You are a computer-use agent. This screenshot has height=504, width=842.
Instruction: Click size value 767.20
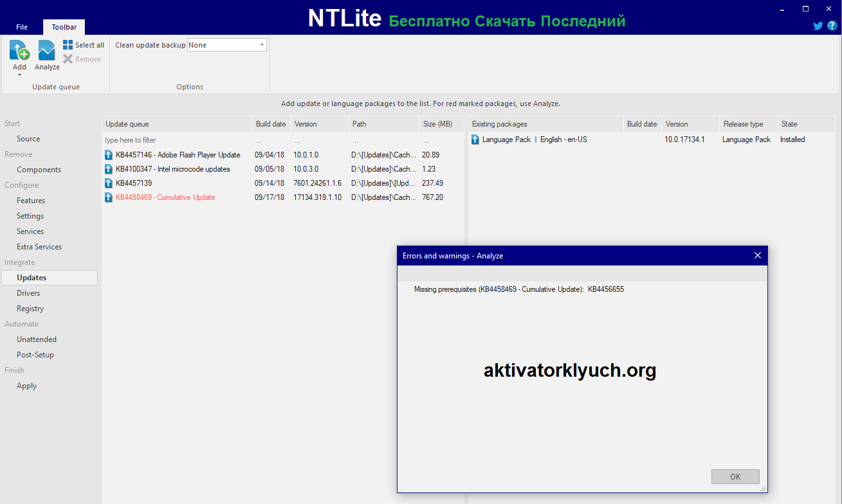tap(432, 197)
